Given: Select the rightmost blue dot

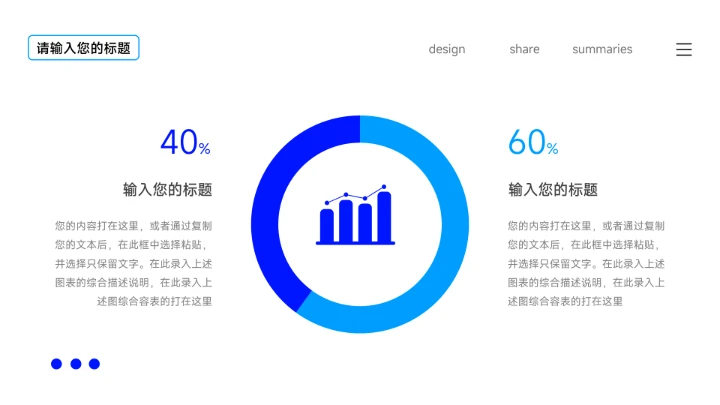Looking at the screenshot, I should 94,364.
